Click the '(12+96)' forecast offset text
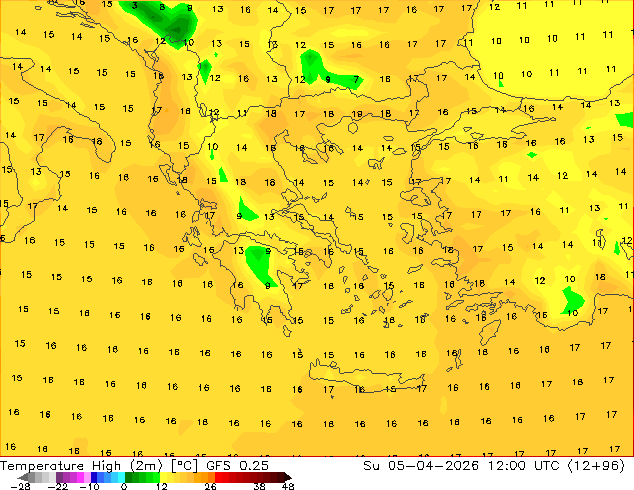The width and height of the screenshot is (634, 490). pos(597,466)
